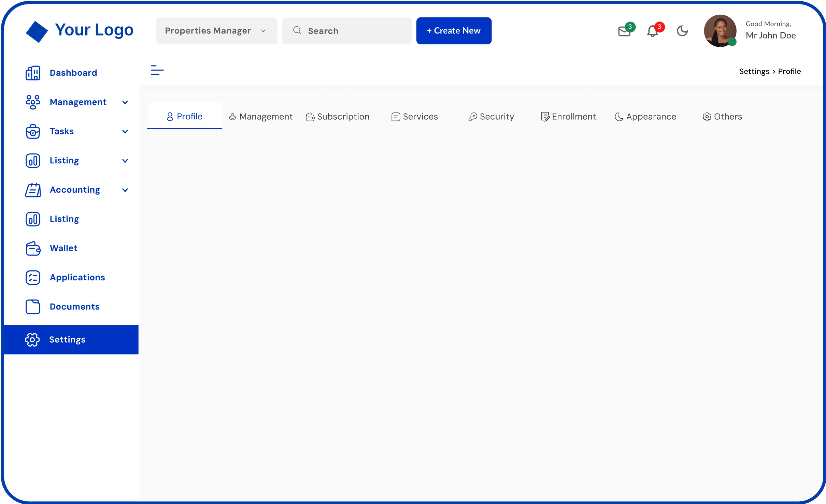Click the Documents folder icon

(x=33, y=307)
